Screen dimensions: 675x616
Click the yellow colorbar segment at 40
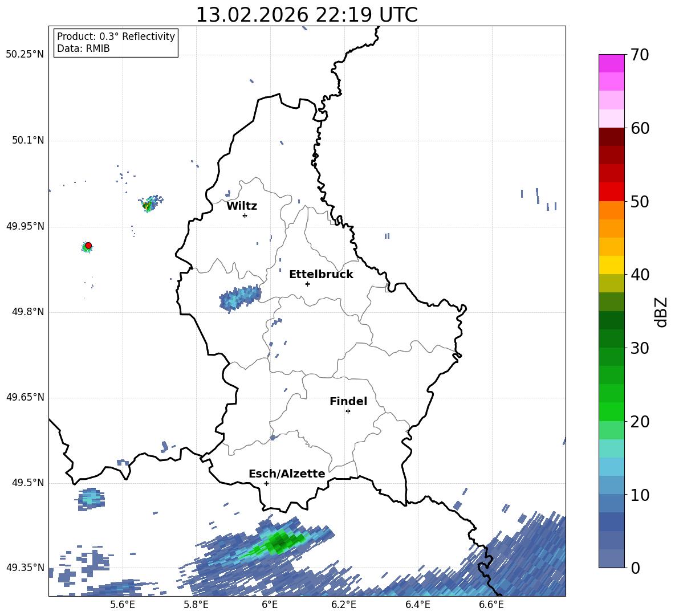611,265
